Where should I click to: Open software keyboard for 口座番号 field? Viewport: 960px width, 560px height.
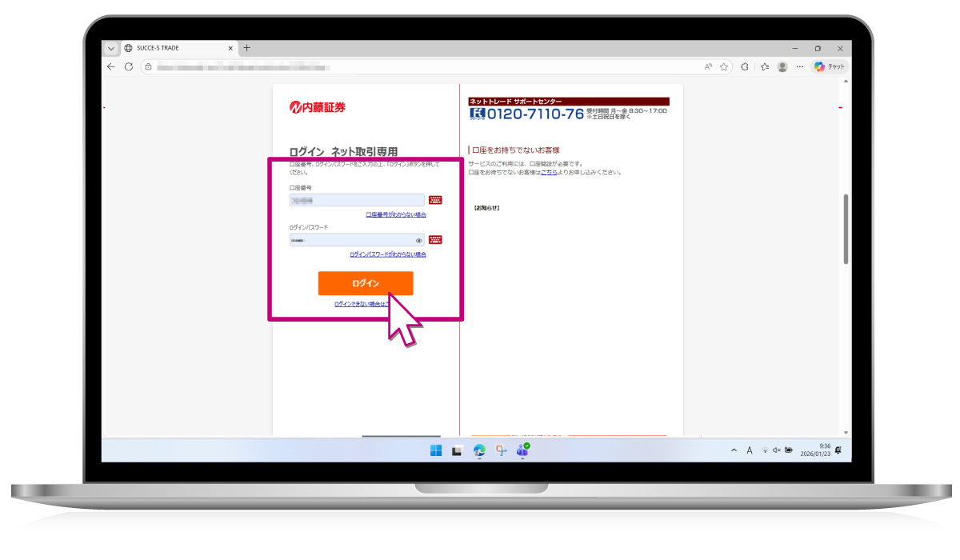[x=435, y=200]
